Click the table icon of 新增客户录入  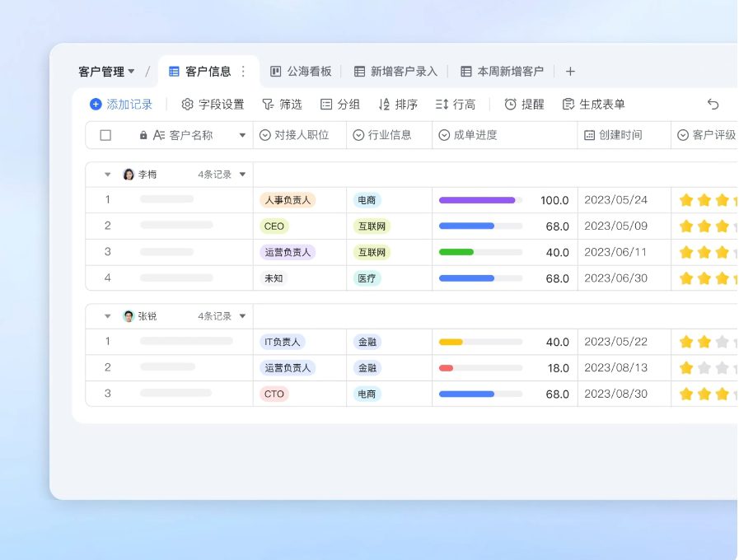pos(359,72)
